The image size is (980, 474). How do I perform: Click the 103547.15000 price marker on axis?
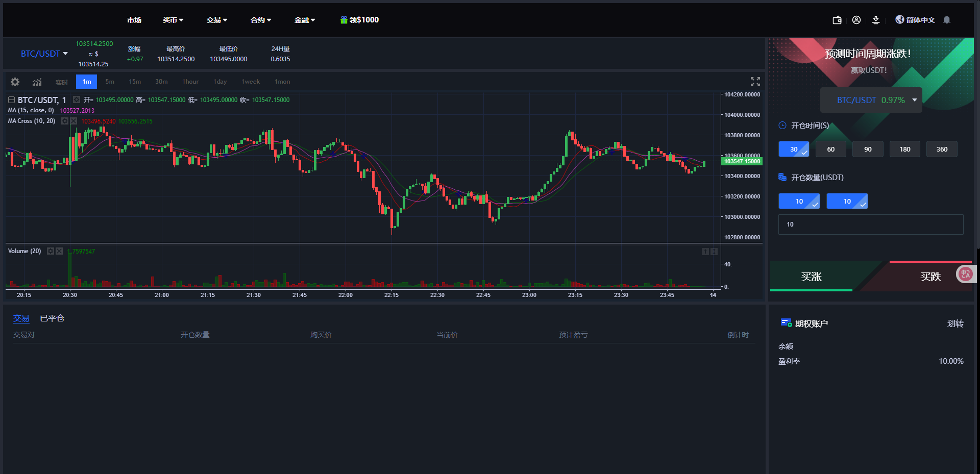click(742, 161)
